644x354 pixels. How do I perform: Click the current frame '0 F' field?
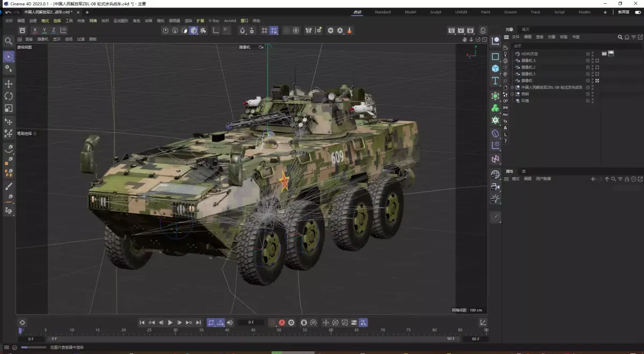pos(251,322)
